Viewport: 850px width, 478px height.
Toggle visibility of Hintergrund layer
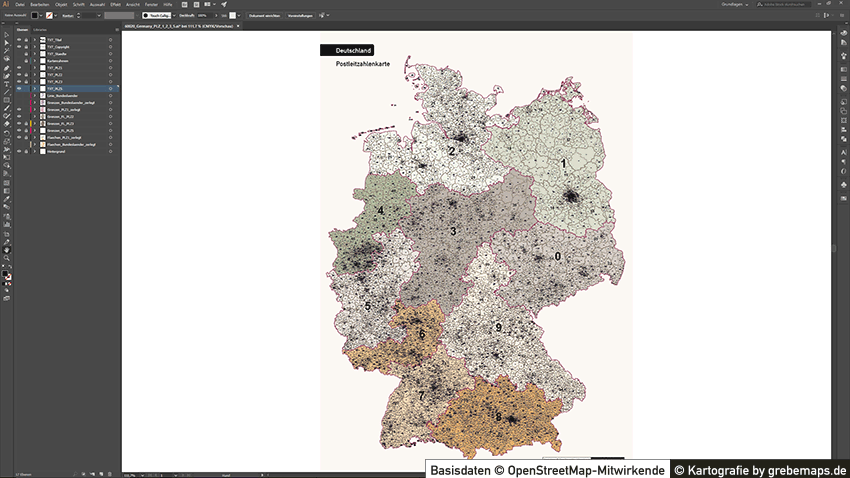pos(19,151)
